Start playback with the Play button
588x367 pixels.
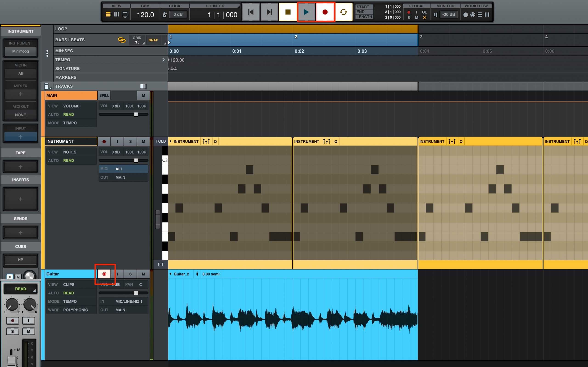coord(306,12)
